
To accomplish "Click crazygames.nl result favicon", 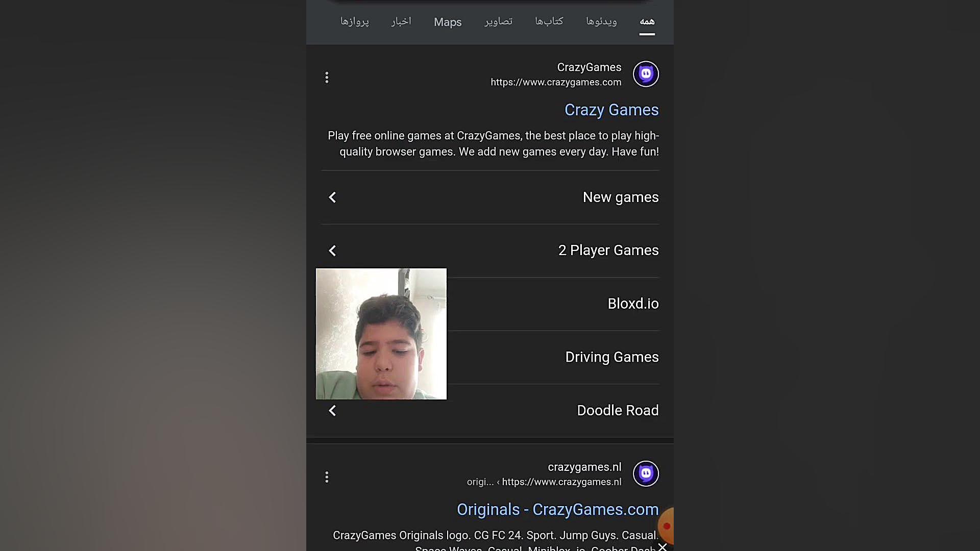I will [x=646, y=473].
